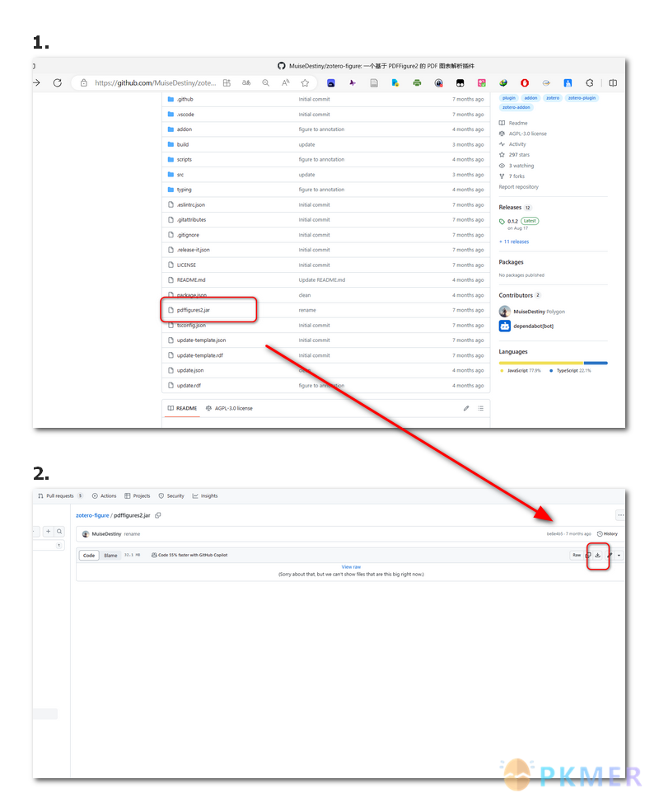659x812 pixels.
Task: Open the update-template.json file
Action: pyautogui.click(x=201, y=340)
